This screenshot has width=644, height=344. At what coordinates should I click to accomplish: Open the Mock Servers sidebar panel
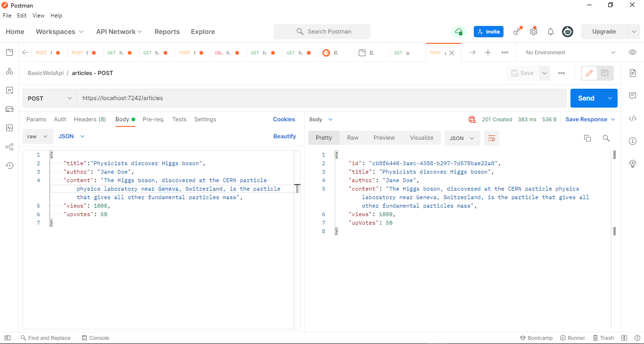click(x=9, y=109)
